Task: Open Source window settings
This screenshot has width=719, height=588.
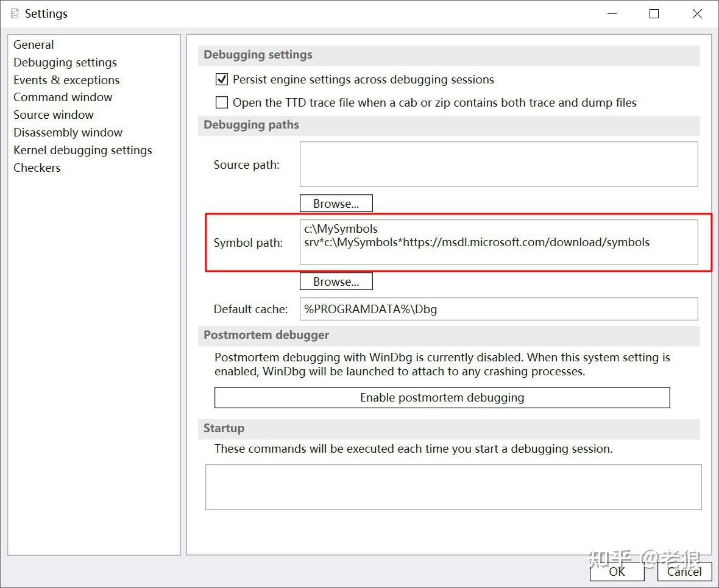Action: 53,115
